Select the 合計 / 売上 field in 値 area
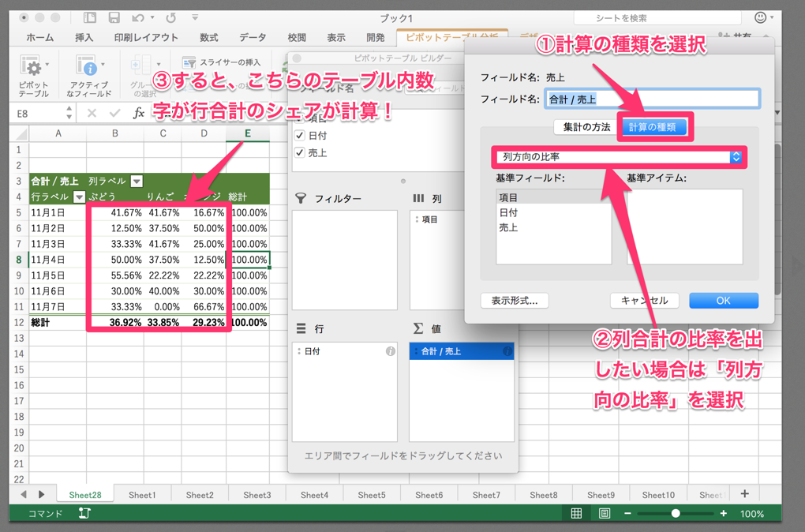This screenshot has width=805, height=532. pos(462,351)
